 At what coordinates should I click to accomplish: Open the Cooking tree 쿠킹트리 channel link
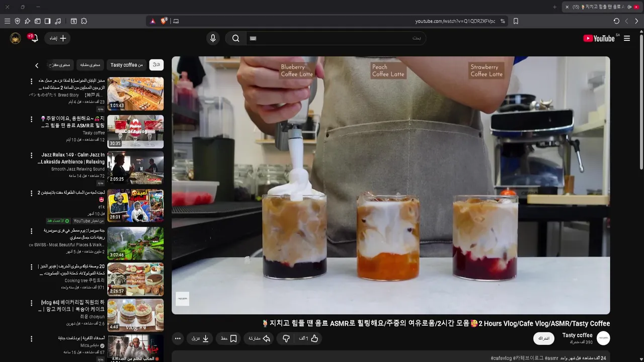(85, 281)
